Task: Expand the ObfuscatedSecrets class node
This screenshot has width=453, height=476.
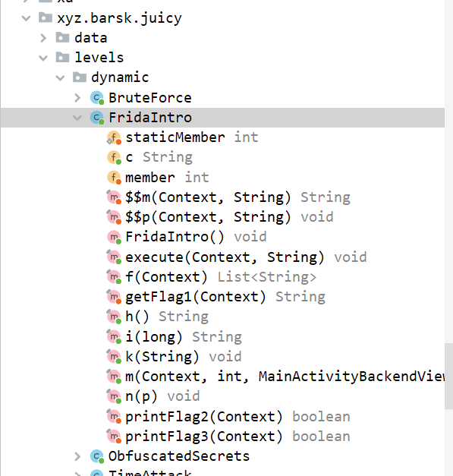Action: click(77, 456)
